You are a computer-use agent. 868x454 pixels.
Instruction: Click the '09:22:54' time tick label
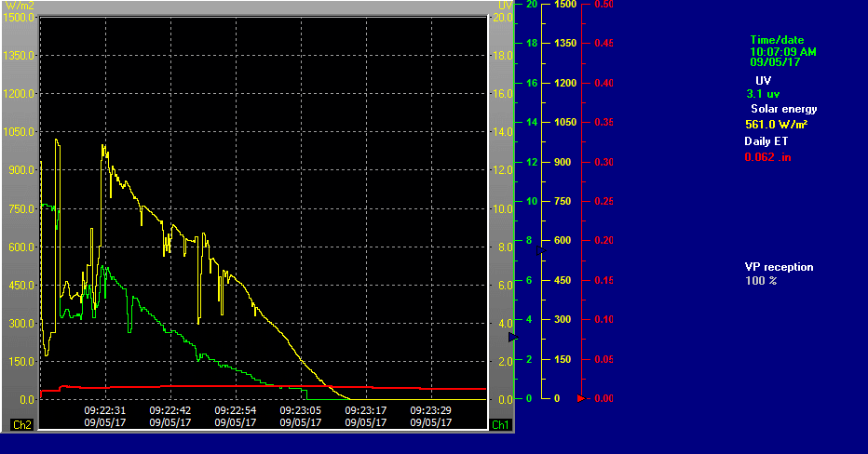pyautogui.click(x=236, y=411)
